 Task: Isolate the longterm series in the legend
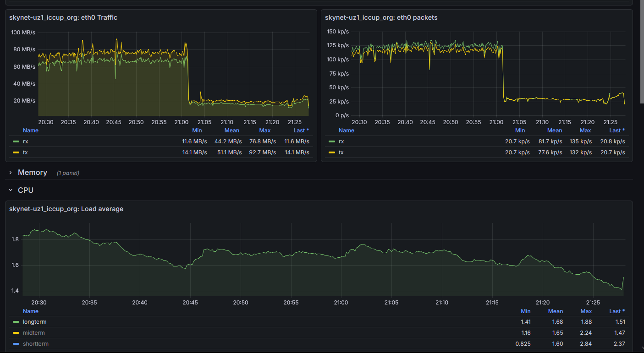pyautogui.click(x=34, y=322)
